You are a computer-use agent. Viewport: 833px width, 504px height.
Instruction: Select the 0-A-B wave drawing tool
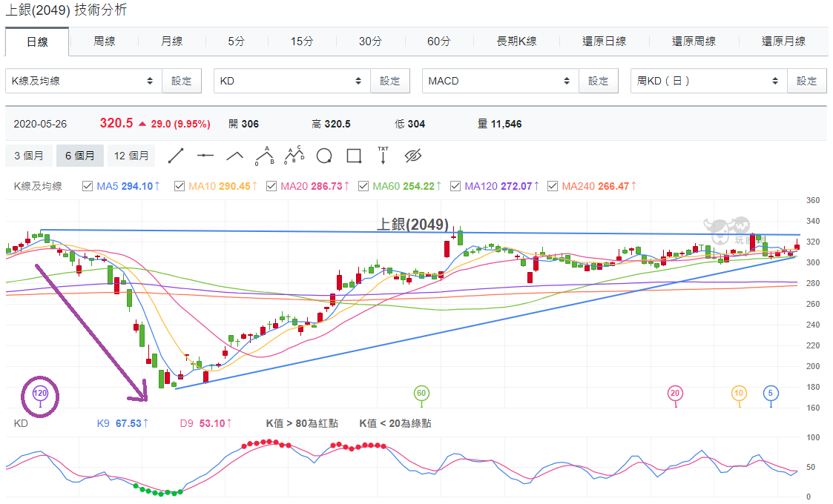tap(265, 156)
